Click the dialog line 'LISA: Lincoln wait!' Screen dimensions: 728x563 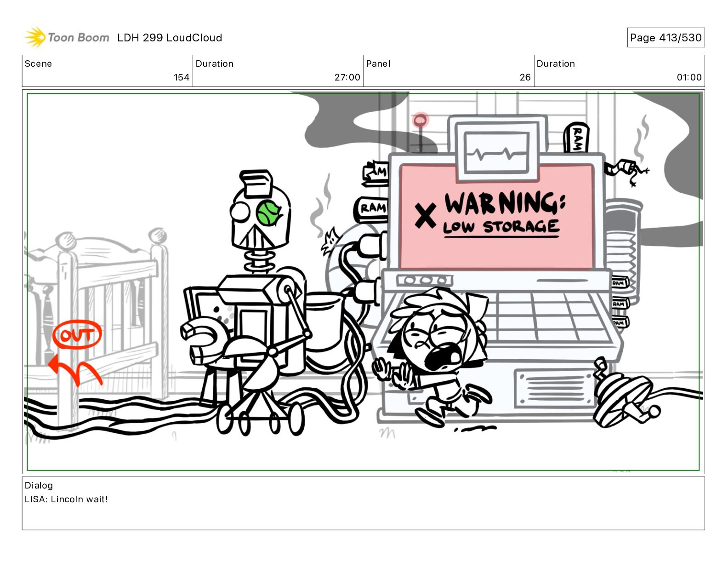(66, 499)
